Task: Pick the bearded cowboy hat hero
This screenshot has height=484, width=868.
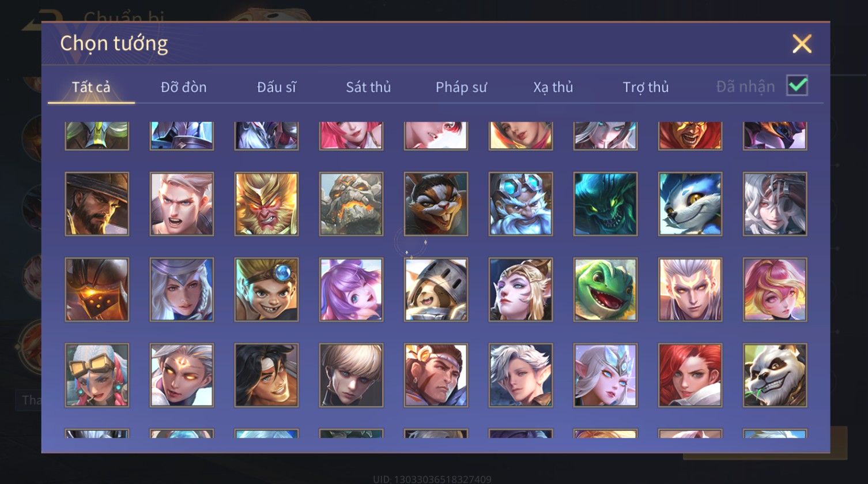Action: tap(97, 204)
